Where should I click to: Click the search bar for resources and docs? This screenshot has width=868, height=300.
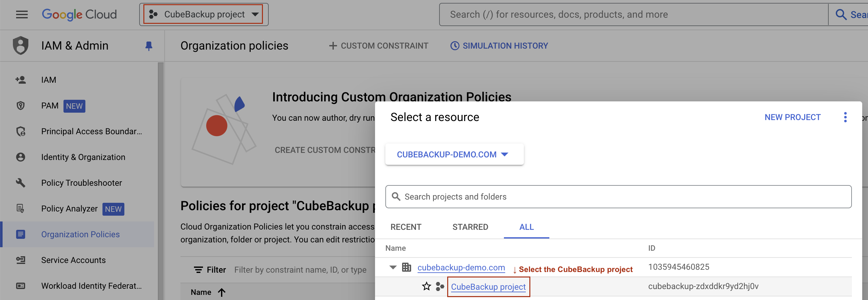pyautogui.click(x=633, y=14)
